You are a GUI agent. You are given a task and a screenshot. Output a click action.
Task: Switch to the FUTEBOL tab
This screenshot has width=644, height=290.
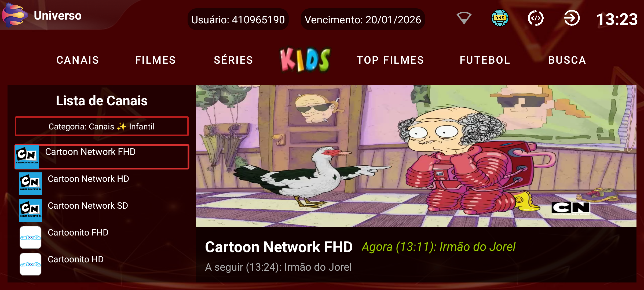485,60
